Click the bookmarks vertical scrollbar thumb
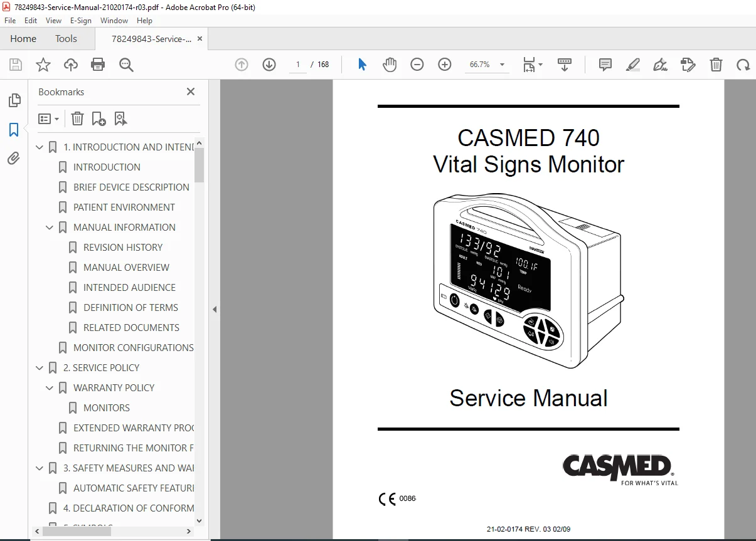This screenshot has height=541, width=756. click(x=200, y=165)
